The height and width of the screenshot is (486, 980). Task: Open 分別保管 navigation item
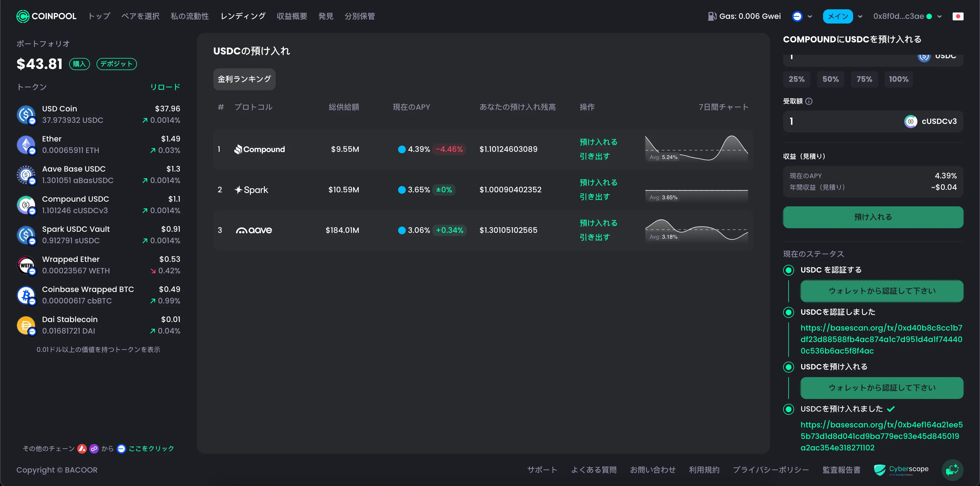pyautogui.click(x=360, y=16)
